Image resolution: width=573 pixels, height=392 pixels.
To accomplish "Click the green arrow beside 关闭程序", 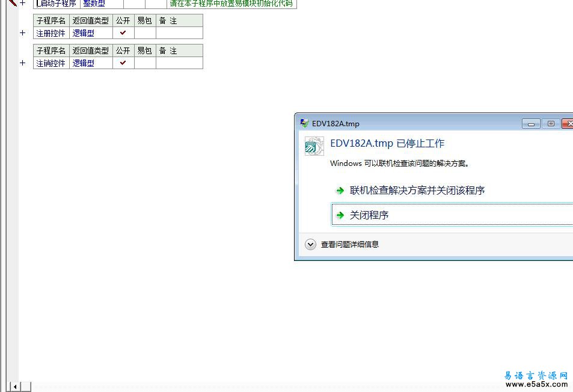I will [x=339, y=214].
